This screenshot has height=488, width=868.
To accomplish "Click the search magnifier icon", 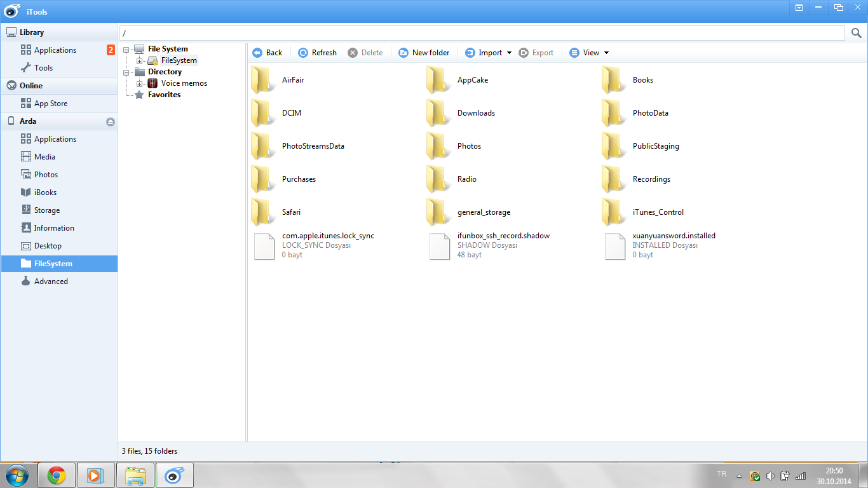I will click(857, 33).
